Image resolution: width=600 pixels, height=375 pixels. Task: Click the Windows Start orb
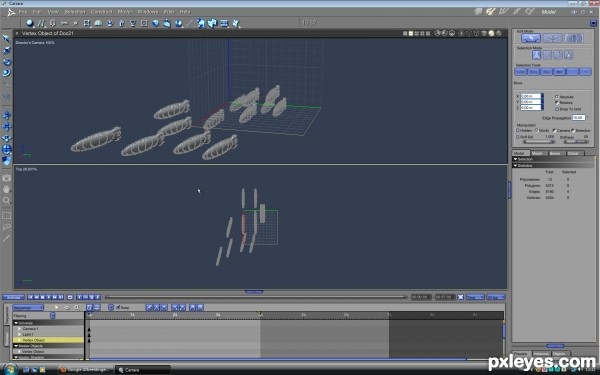[x=10, y=369]
